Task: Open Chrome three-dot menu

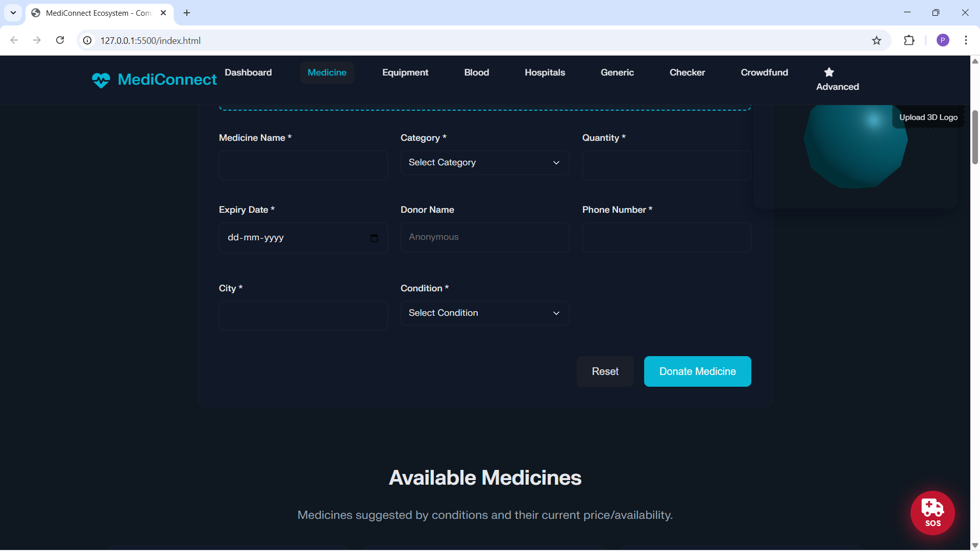Action: 966,40
